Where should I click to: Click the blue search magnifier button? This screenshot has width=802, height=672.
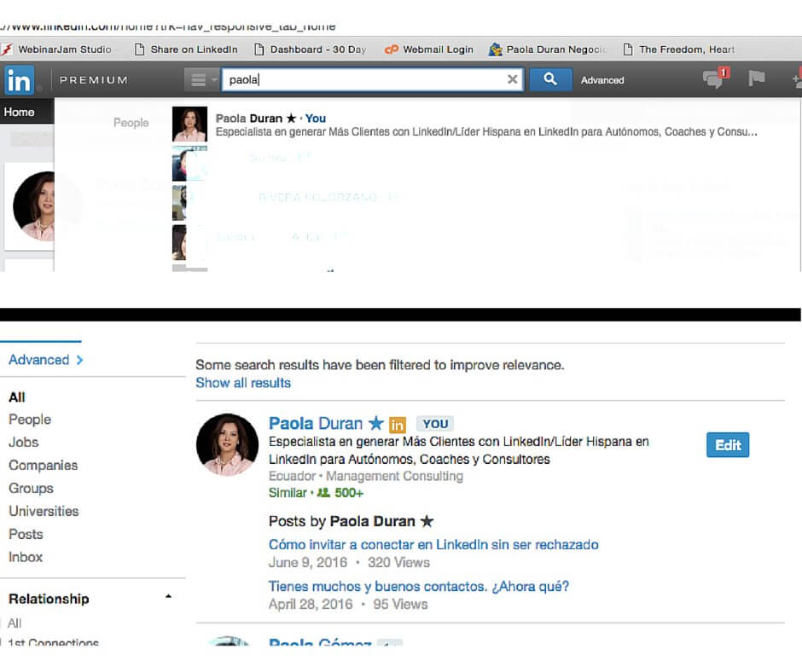click(550, 80)
